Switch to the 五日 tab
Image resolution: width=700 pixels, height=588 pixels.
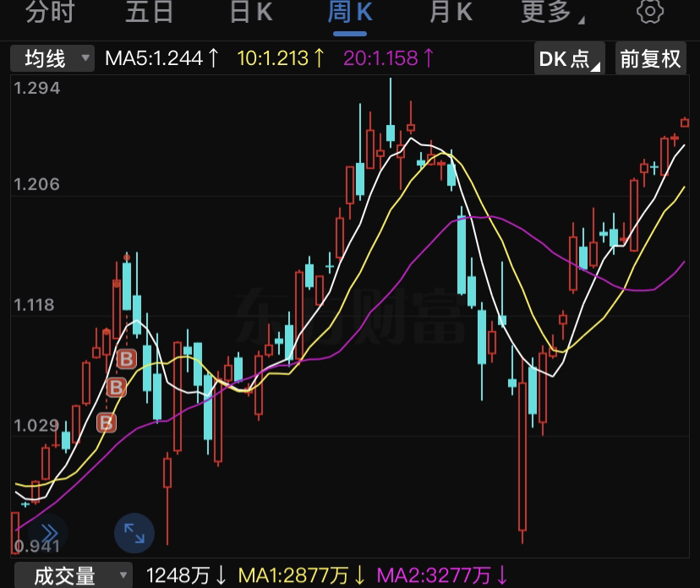click(x=149, y=12)
